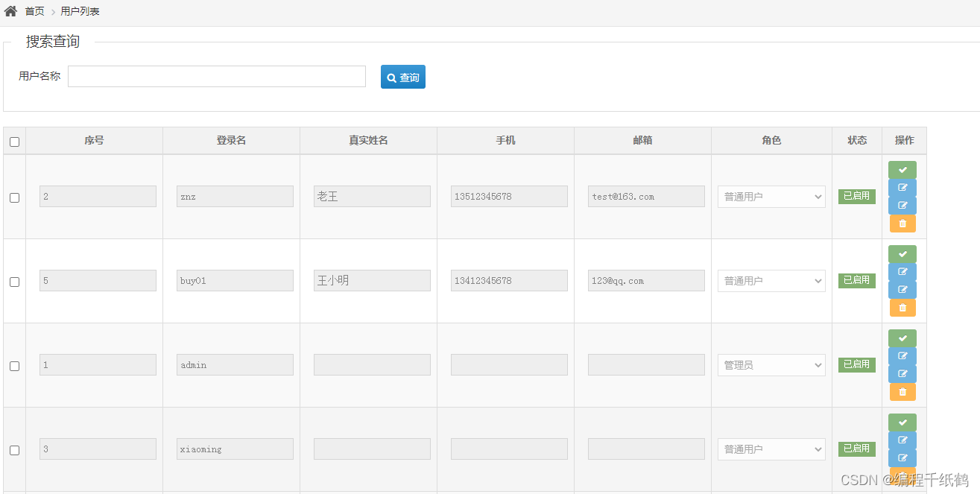This screenshot has width=980, height=494.
Task: Remove the admin user via trash icon
Action: pos(902,392)
